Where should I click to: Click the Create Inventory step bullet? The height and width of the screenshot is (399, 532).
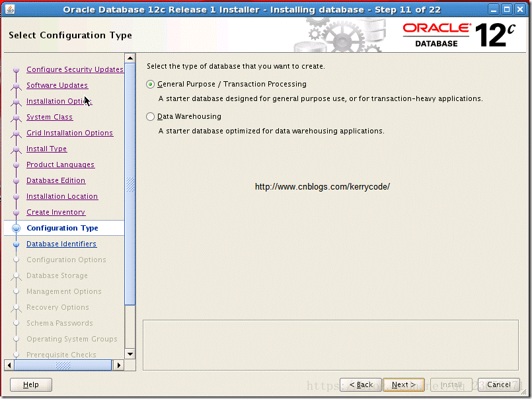[x=16, y=213]
